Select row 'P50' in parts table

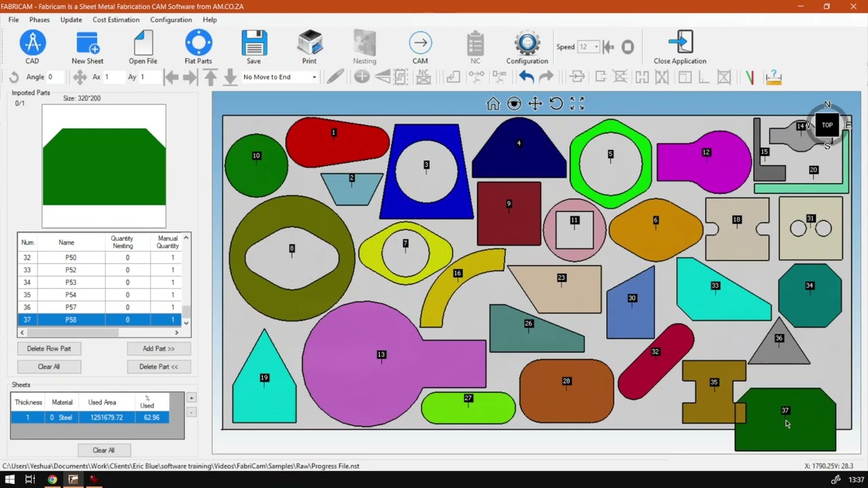point(100,258)
